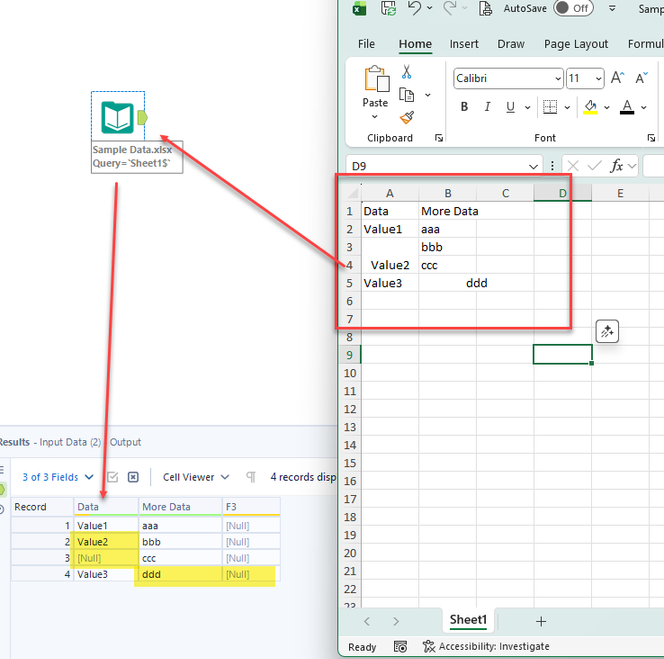Click Accessibility: Investigate in status bar

click(486, 647)
